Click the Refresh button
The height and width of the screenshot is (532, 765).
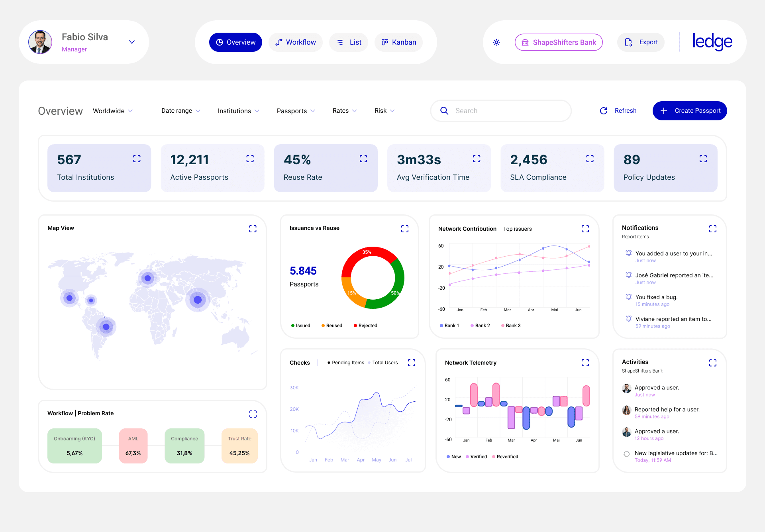pos(618,111)
